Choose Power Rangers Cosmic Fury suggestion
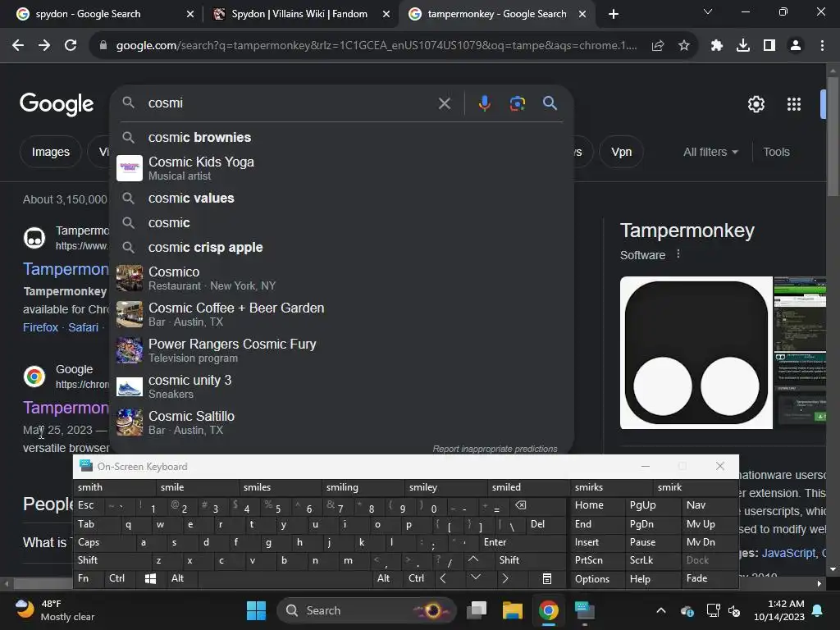 (341, 350)
